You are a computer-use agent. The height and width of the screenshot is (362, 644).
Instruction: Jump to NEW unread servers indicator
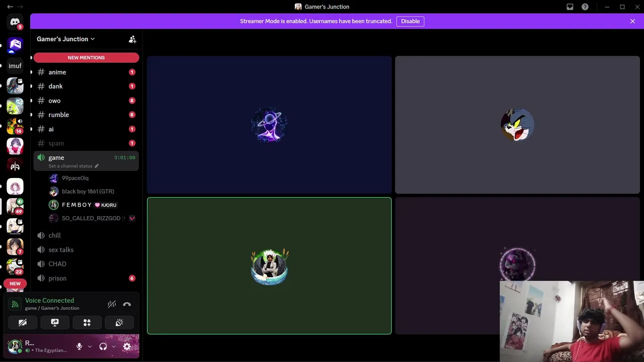tap(15, 284)
